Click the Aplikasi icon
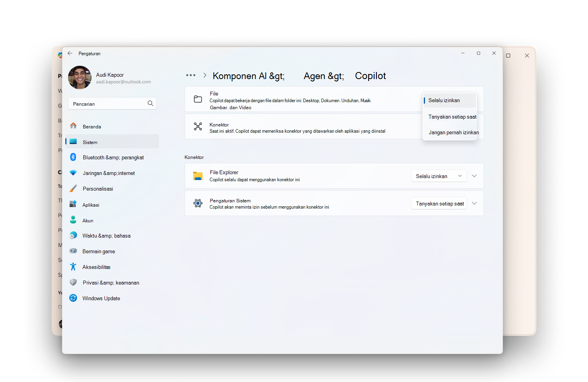Viewport: 588px width, 382px height. [x=73, y=204]
